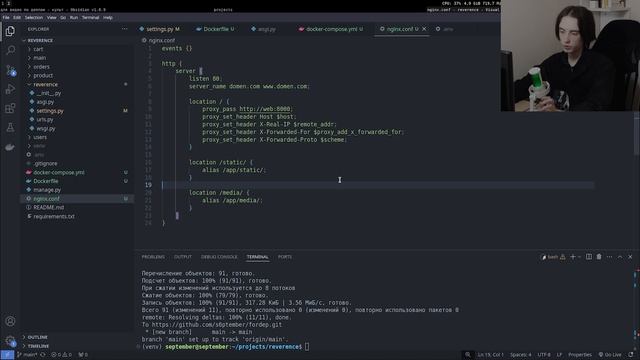Change the LF end of line sequence
Screen dimensions: 640x360
(559, 355)
